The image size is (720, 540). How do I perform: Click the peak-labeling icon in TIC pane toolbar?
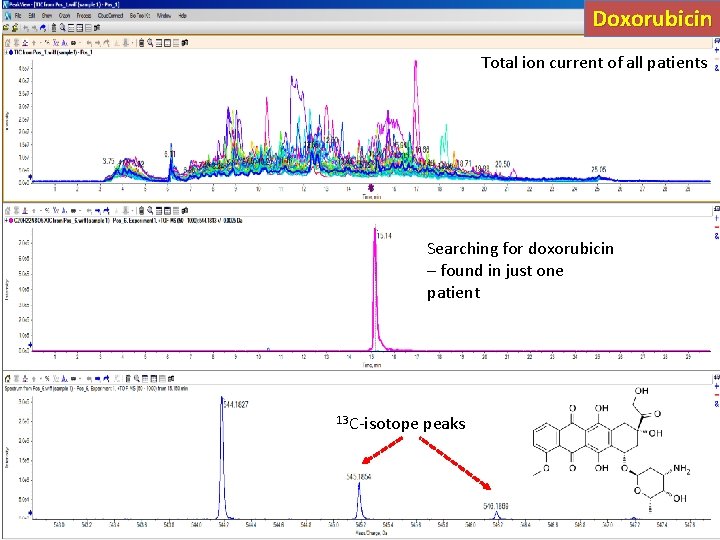pos(64,43)
